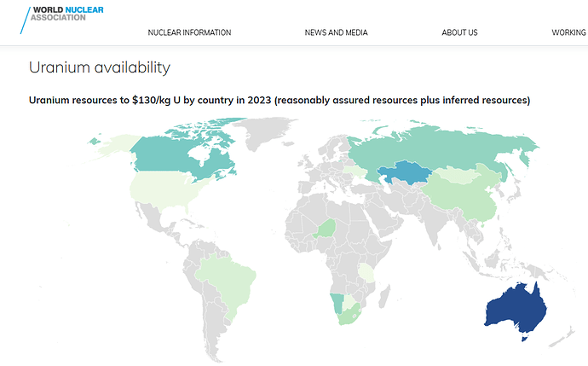The width and height of the screenshot is (588, 366).
Task: Open the Nuclear Information menu
Action: pos(189,32)
